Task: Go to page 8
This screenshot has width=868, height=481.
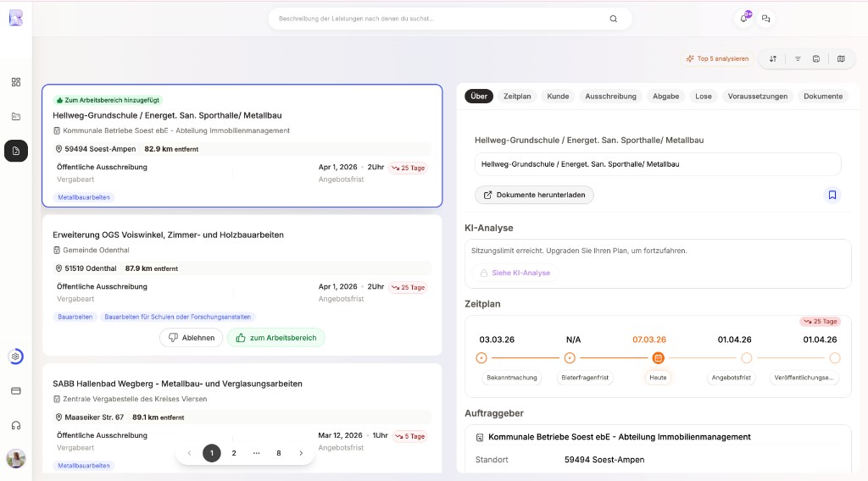Action: coord(278,453)
